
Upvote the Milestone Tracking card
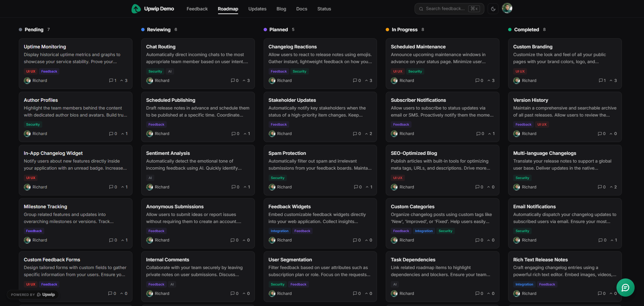(x=124, y=240)
